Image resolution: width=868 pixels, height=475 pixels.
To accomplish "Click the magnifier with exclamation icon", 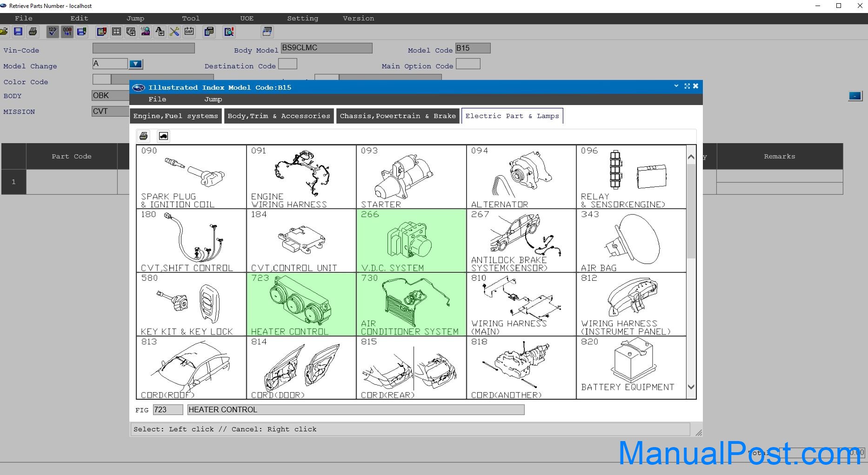I will coord(229,32).
